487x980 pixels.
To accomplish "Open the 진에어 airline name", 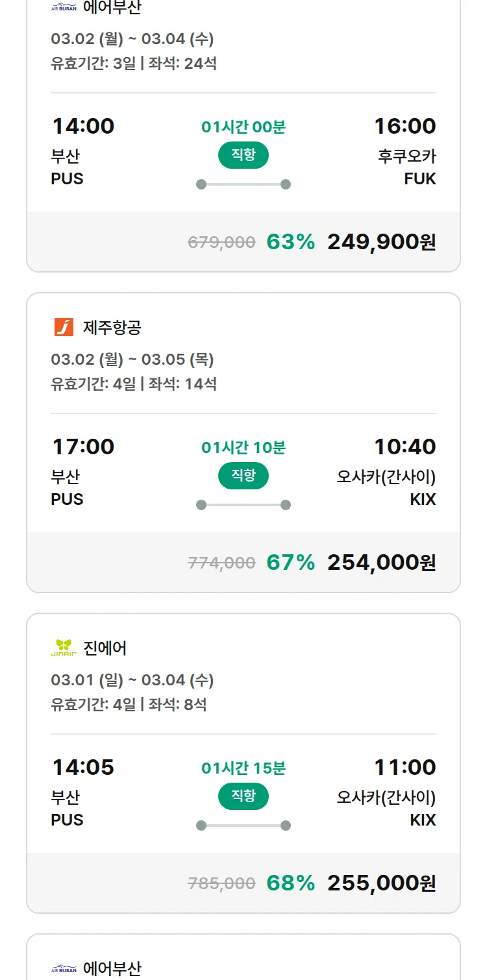I will (105, 648).
